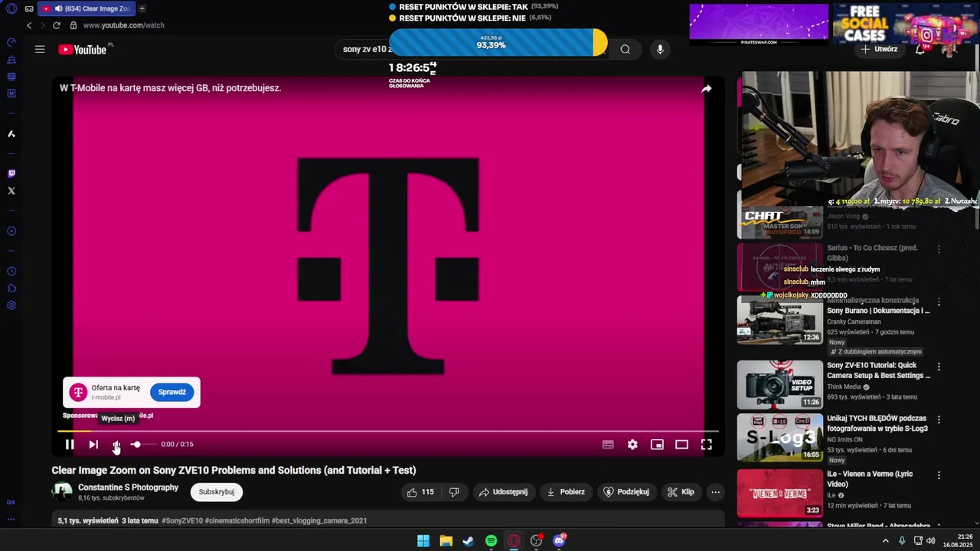
Task: Go back in browser history
Action: [x=29, y=25]
